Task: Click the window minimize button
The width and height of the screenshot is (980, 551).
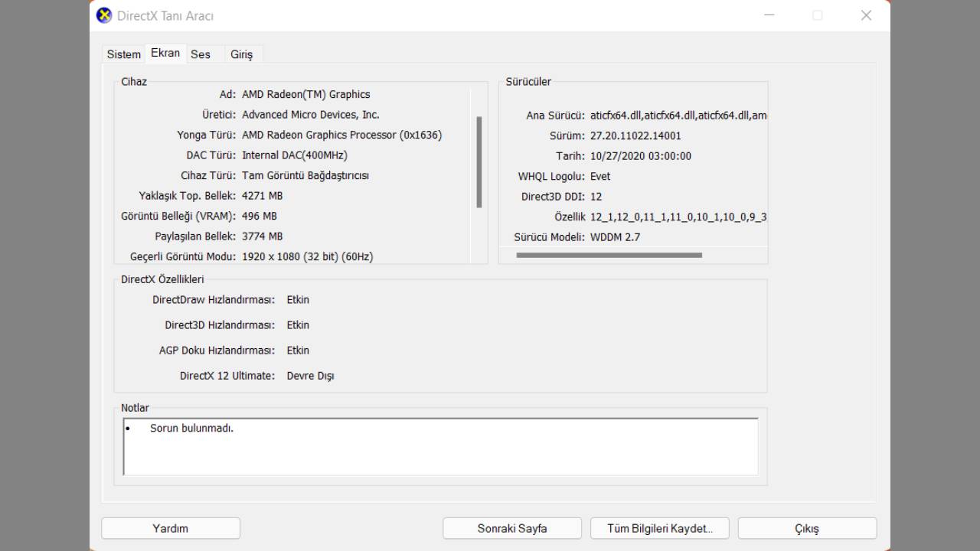Action: [769, 15]
